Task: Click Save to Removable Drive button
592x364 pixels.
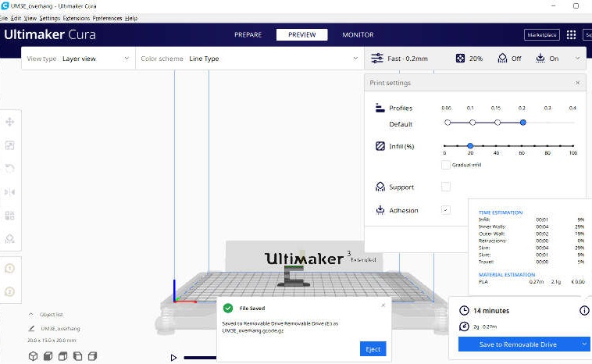Action: point(519,344)
